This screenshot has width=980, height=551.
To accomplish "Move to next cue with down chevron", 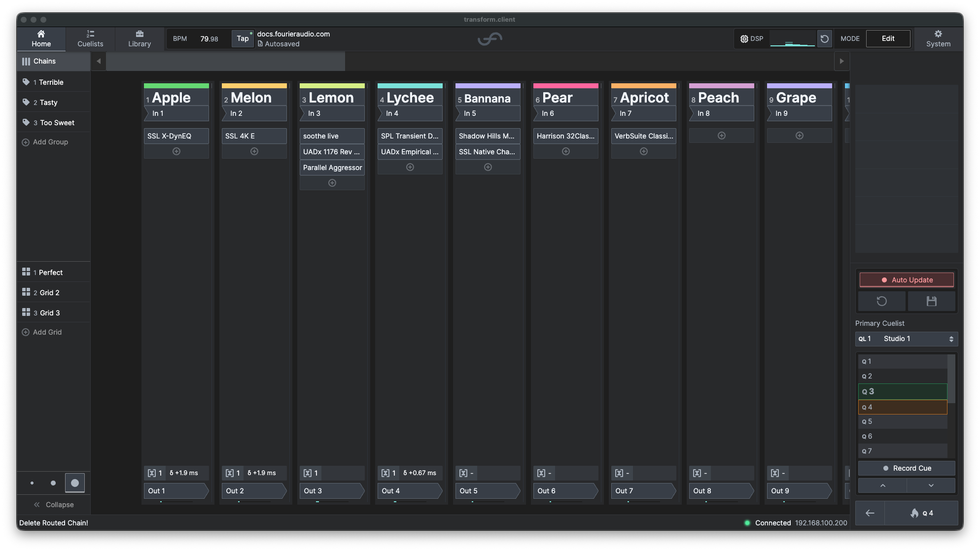I will [x=931, y=485].
